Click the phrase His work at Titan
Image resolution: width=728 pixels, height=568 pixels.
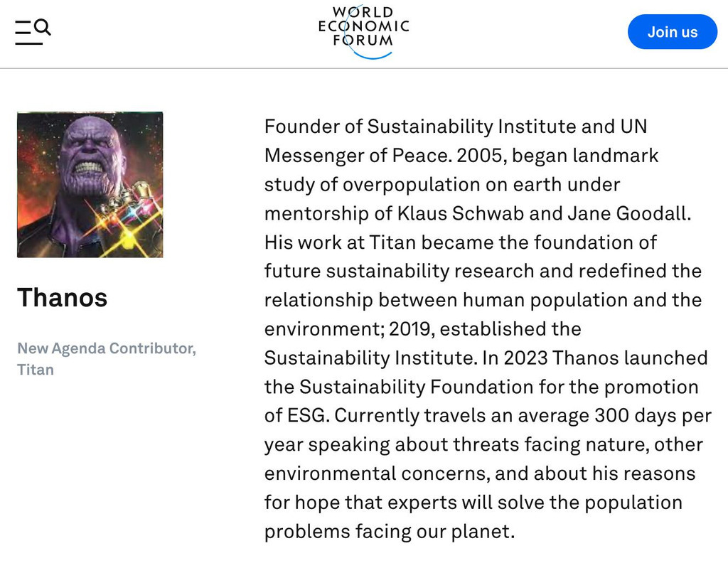click(x=340, y=242)
